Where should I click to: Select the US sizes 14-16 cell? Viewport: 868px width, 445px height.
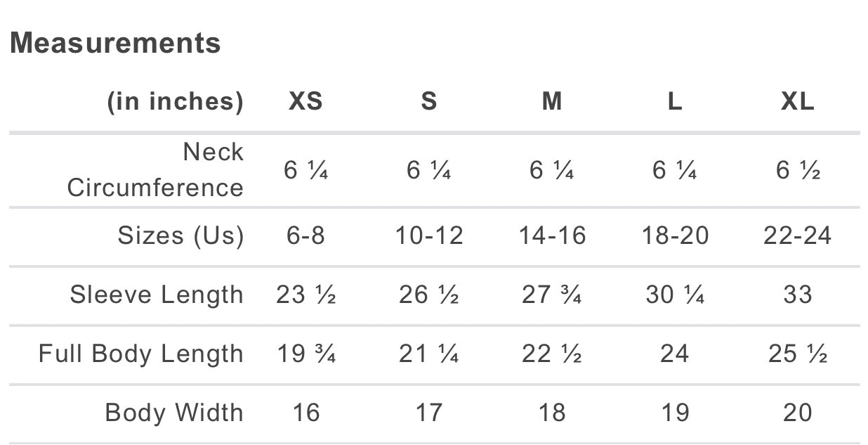pyautogui.click(x=552, y=236)
